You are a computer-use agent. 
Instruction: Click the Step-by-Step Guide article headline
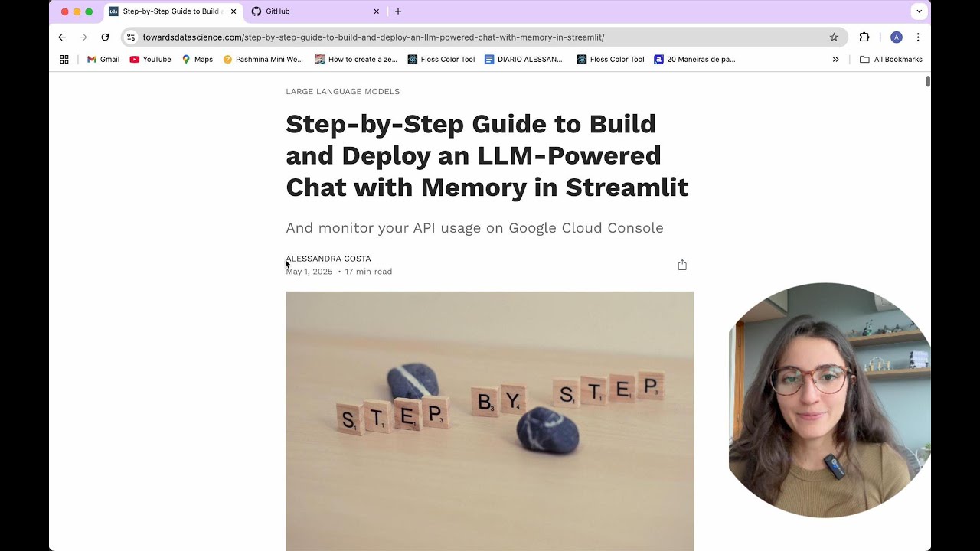487,155
